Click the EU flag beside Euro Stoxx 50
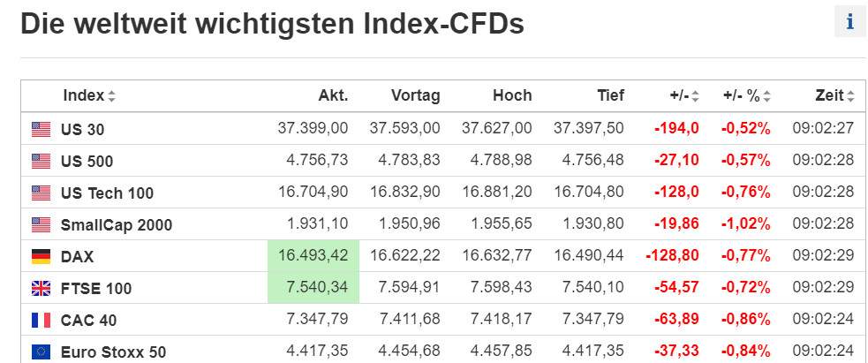This screenshot has height=363, width=868. pyautogui.click(x=41, y=352)
